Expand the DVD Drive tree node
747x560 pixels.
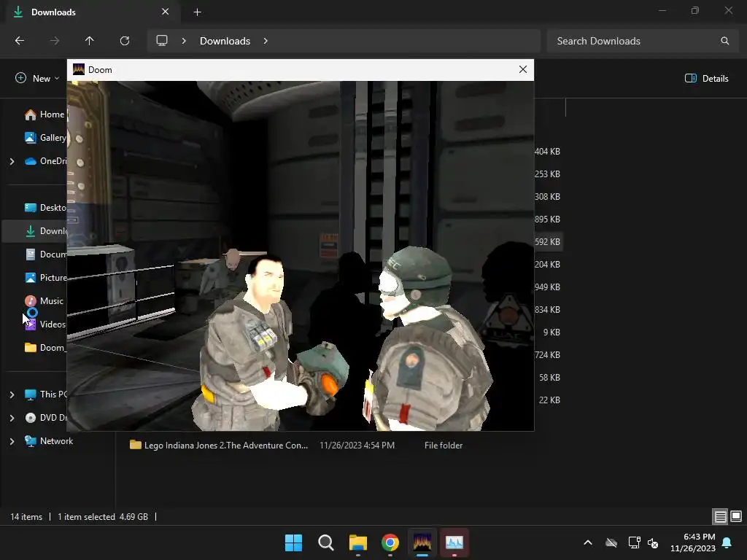click(12, 418)
